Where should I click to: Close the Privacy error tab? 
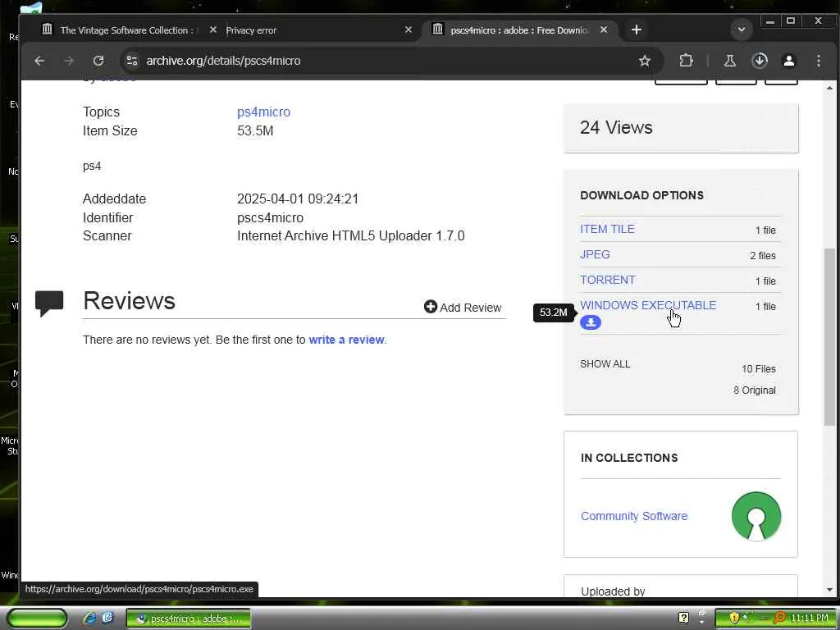click(409, 30)
